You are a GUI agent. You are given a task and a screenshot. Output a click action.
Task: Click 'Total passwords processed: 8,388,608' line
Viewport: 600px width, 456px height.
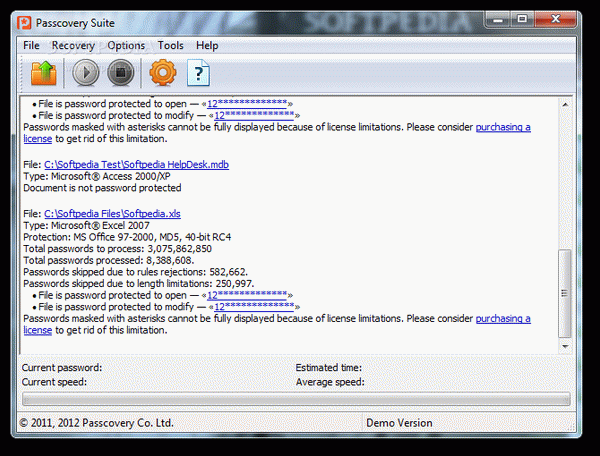(109, 261)
